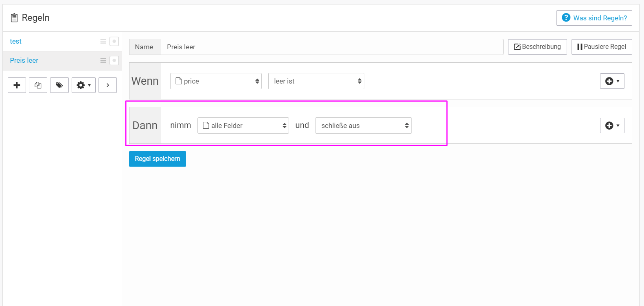Click the Regeln heading text
The height and width of the screenshot is (306, 644).
[36, 18]
